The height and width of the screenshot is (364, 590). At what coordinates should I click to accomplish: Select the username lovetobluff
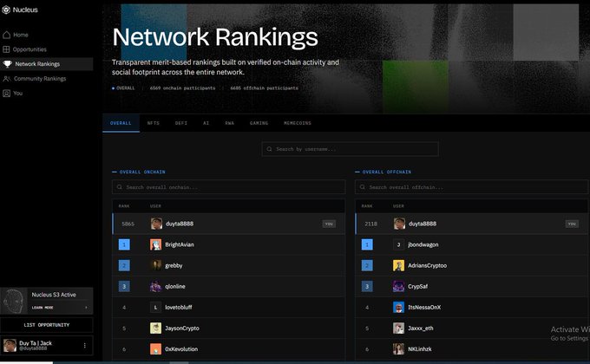(x=179, y=307)
